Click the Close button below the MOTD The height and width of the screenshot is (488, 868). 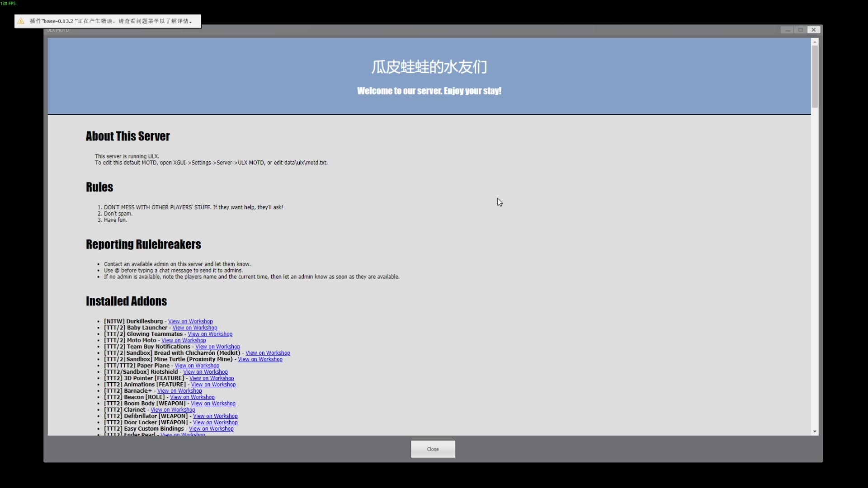point(433,449)
